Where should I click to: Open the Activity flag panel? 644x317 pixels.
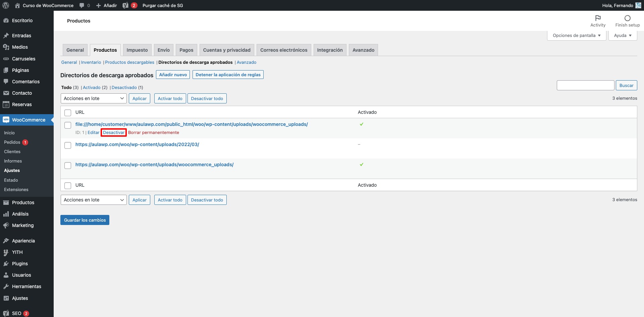(598, 21)
